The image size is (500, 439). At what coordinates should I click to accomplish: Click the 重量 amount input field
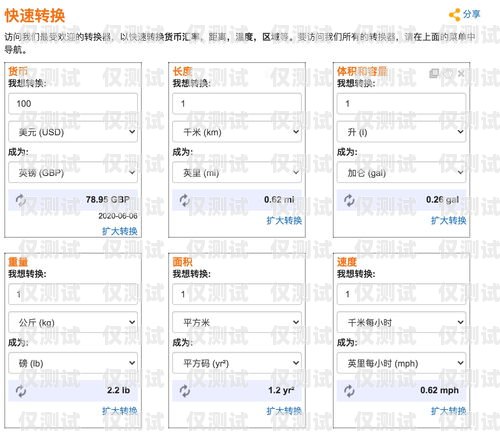coord(73,294)
